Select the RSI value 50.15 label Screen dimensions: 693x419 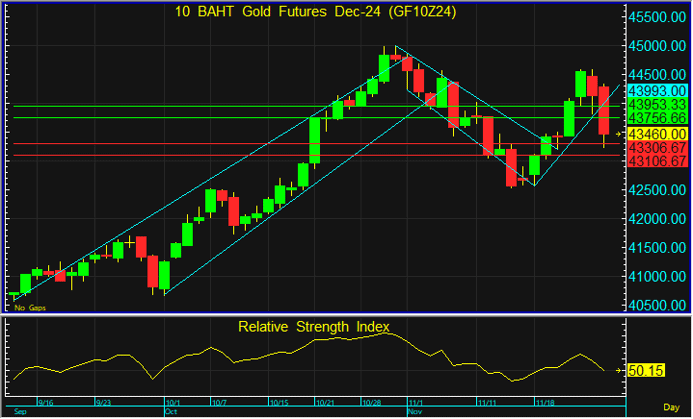pos(649,371)
